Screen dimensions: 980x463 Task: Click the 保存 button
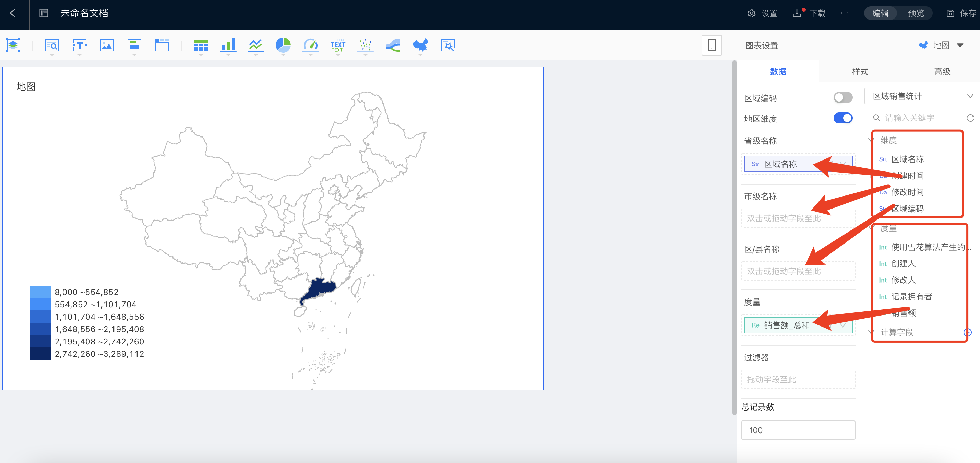pos(961,13)
